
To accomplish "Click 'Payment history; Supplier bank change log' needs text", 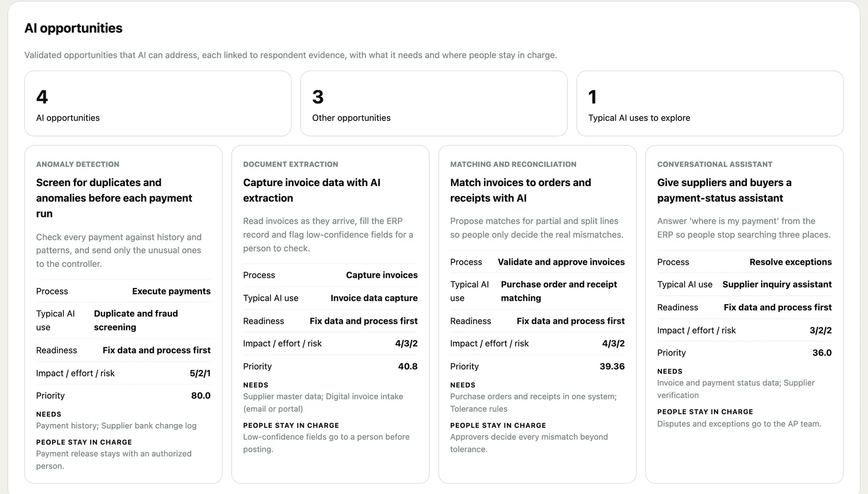I will [x=116, y=426].
